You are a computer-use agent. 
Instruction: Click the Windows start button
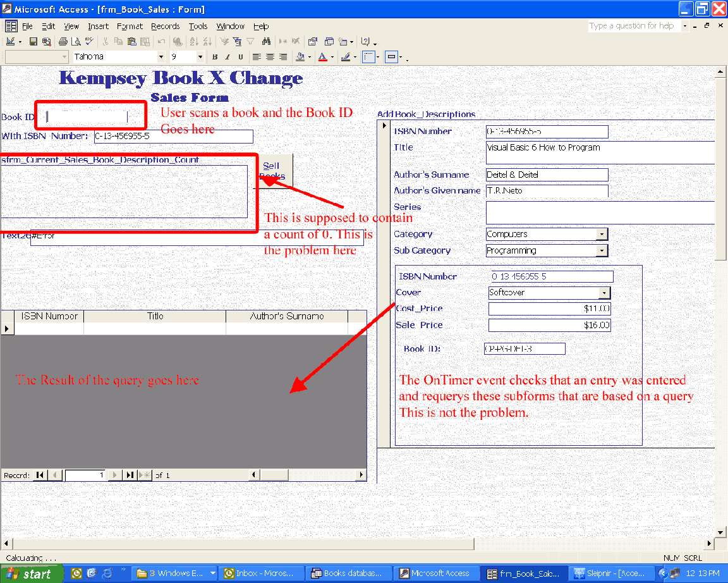pos(30,574)
